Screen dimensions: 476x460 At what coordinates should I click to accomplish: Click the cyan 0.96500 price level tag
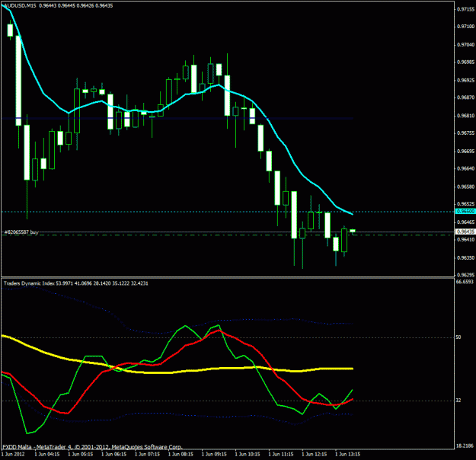(465, 211)
